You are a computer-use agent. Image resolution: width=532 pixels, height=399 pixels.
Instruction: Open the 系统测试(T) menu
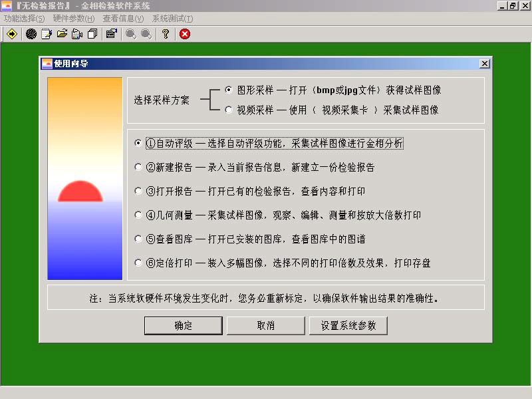[172, 19]
